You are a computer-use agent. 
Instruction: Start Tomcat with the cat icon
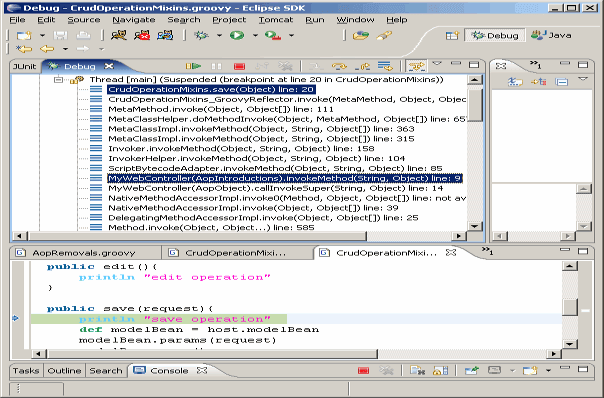(x=119, y=35)
